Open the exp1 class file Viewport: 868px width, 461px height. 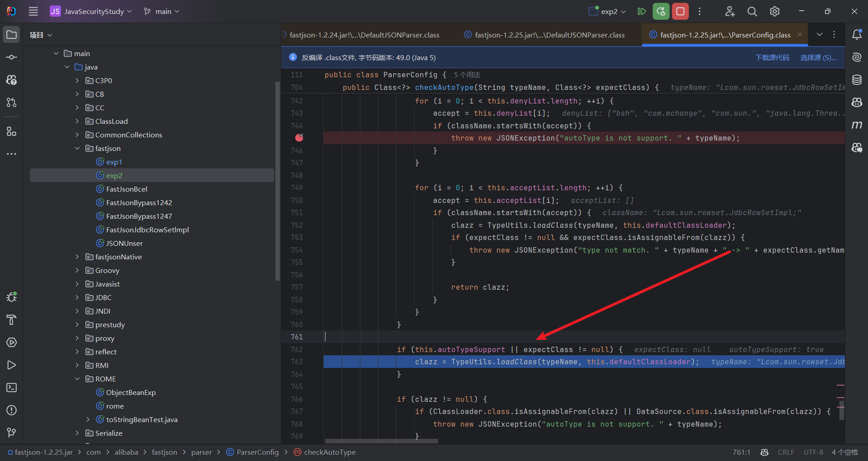114,162
